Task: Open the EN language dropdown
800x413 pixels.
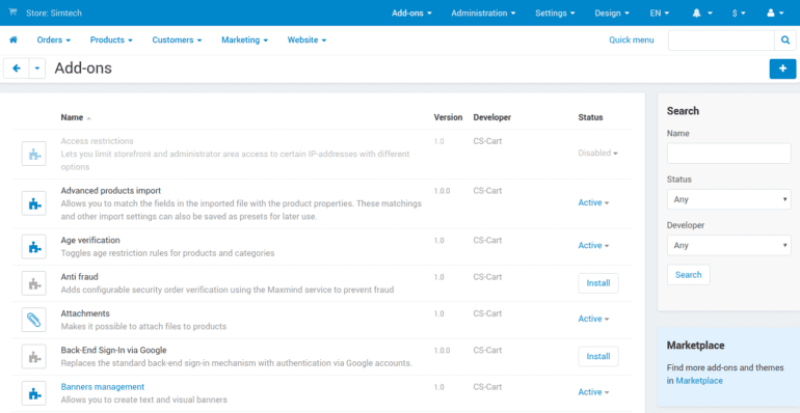Action: [x=660, y=13]
